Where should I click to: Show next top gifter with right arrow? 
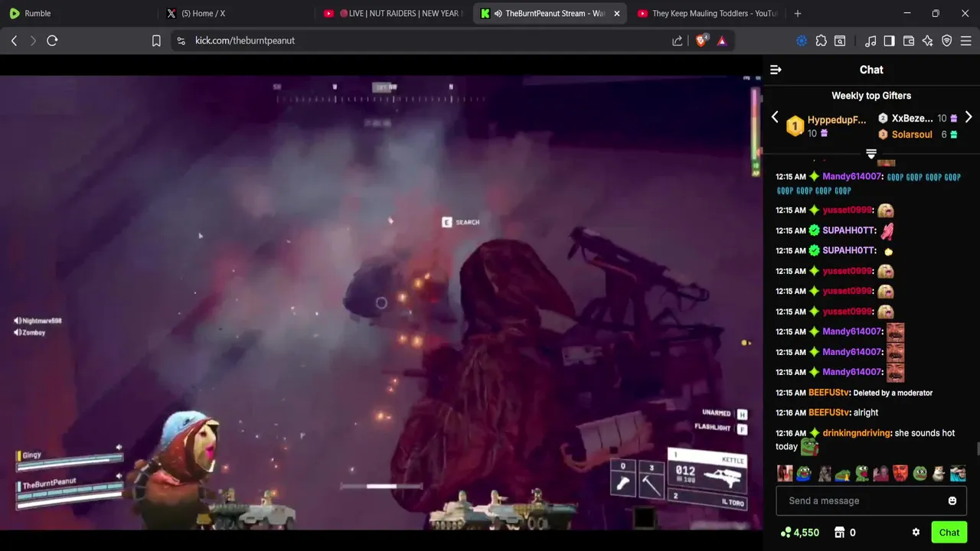coord(969,117)
